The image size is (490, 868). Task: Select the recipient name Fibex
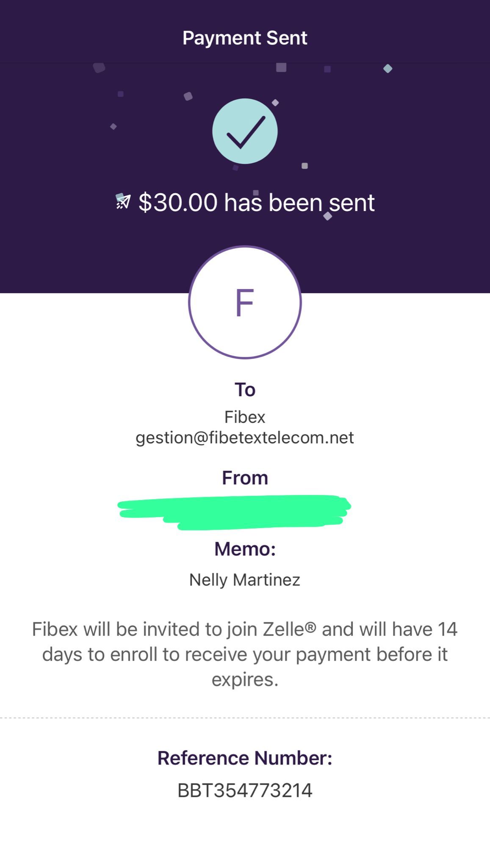click(x=245, y=417)
